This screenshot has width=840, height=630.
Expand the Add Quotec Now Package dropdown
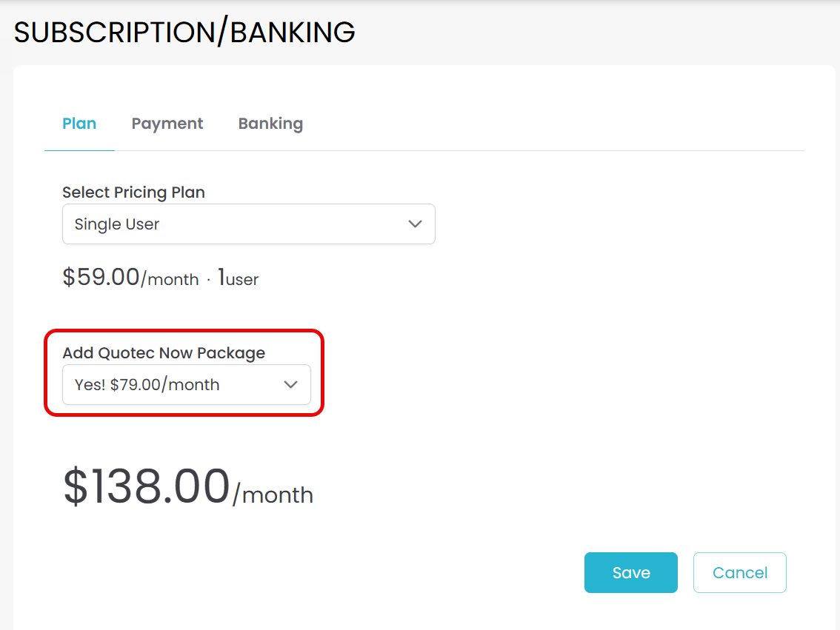(x=186, y=385)
